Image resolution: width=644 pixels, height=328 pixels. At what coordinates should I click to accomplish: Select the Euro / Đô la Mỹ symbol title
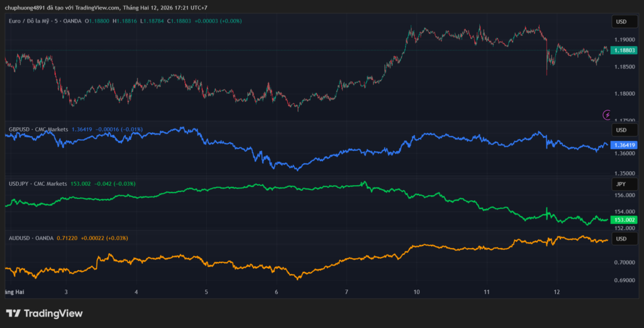[31, 21]
